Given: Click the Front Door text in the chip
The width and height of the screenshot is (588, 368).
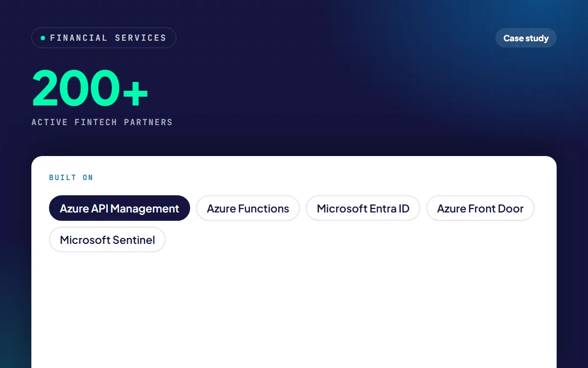Looking at the screenshot, I should click(496, 209).
